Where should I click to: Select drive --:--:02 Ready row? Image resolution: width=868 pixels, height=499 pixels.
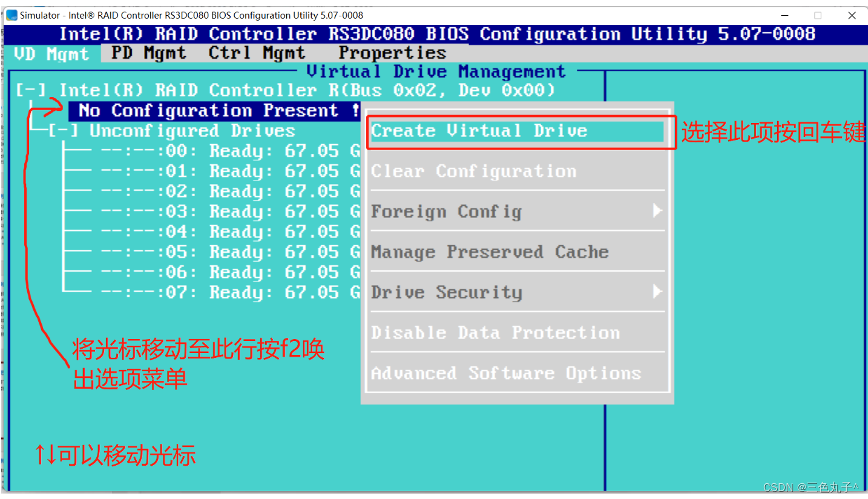pyautogui.click(x=230, y=191)
